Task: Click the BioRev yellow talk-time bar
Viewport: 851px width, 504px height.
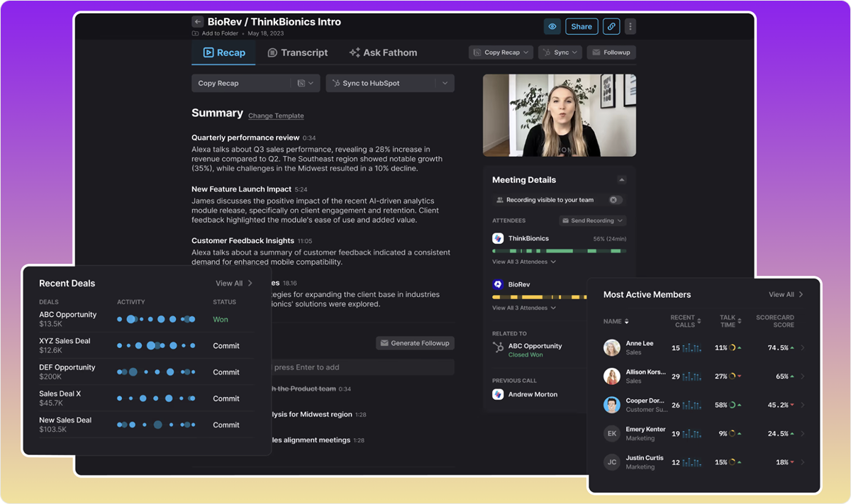Action: coord(539,297)
